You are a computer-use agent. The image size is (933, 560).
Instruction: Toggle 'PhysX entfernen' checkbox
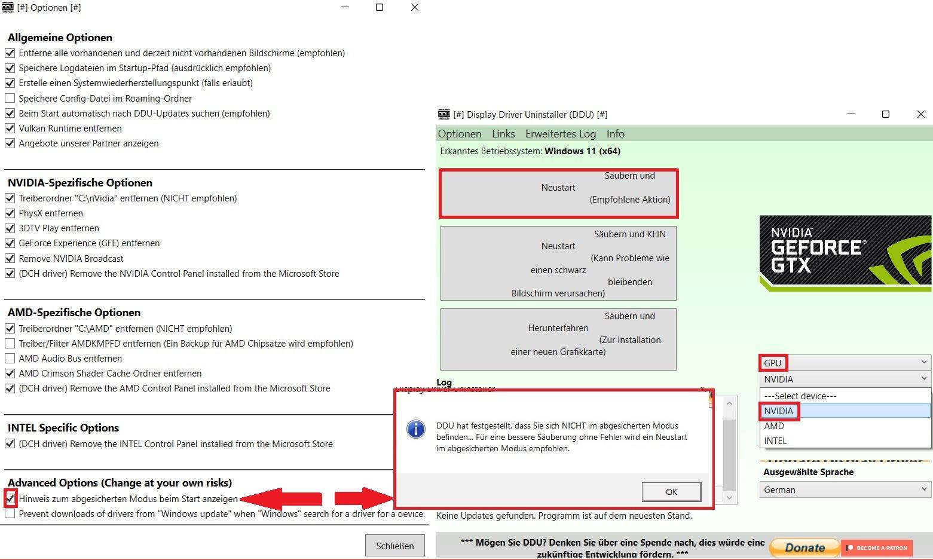click(x=10, y=213)
